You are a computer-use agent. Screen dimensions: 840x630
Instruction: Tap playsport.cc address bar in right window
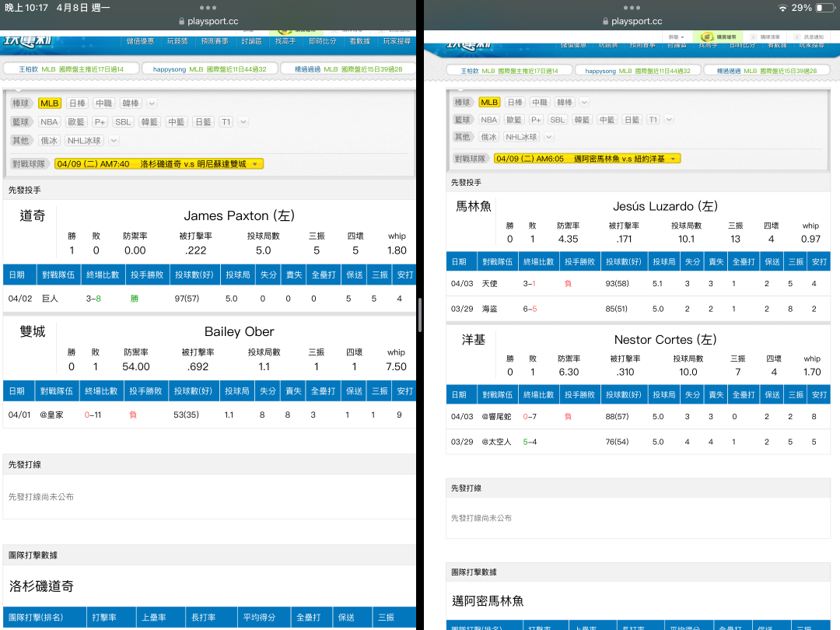tap(632, 22)
